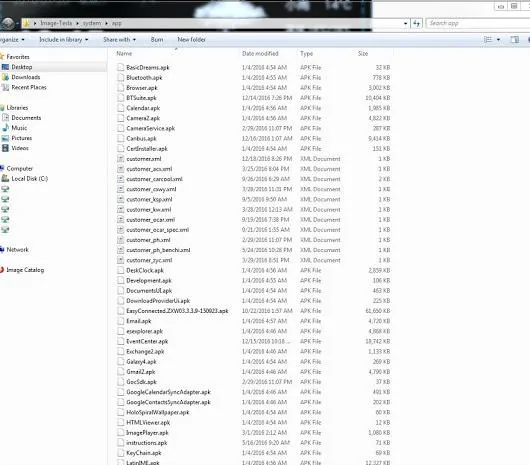Select the customer_ksp.xml file icon
The height and width of the screenshot is (465, 530).
click(120, 199)
